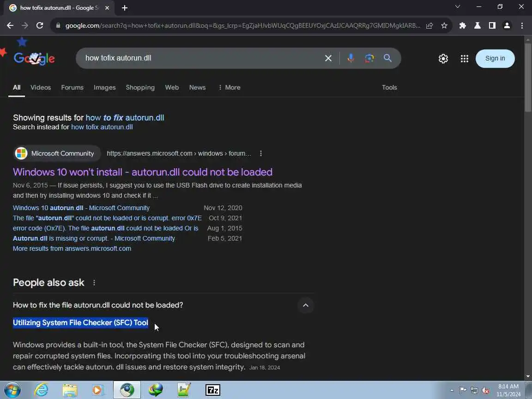Reload the current page
532x399 pixels.
click(40, 25)
